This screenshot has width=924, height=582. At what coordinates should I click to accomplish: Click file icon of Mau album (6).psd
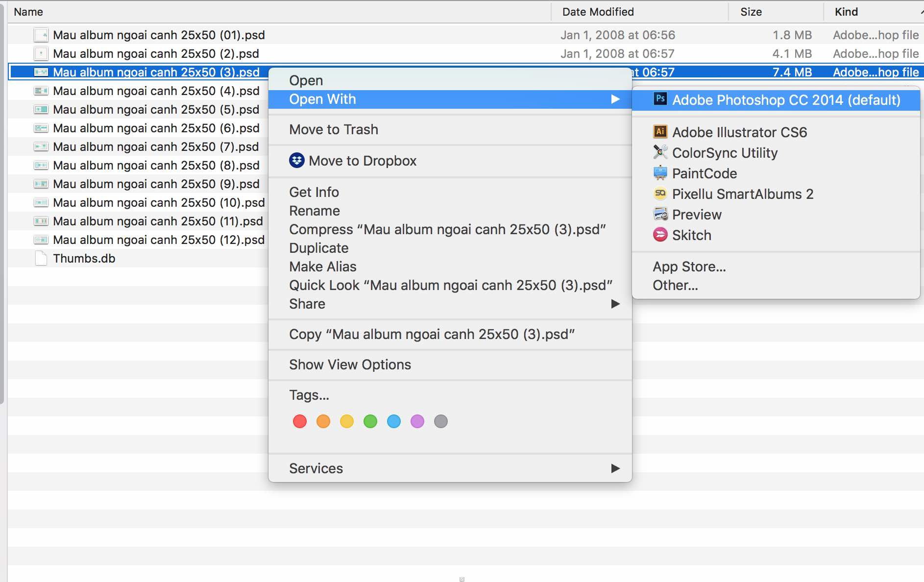[x=41, y=128]
